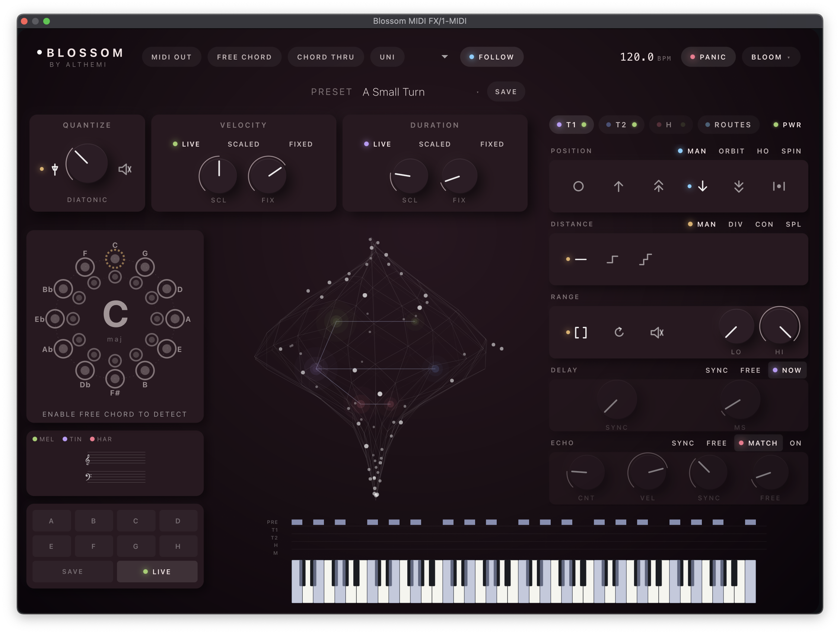Click the Range HI knob

(x=779, y=326)
